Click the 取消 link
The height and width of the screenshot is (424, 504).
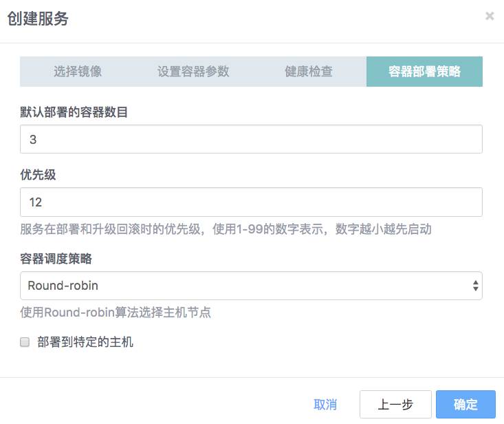[325, 404]
